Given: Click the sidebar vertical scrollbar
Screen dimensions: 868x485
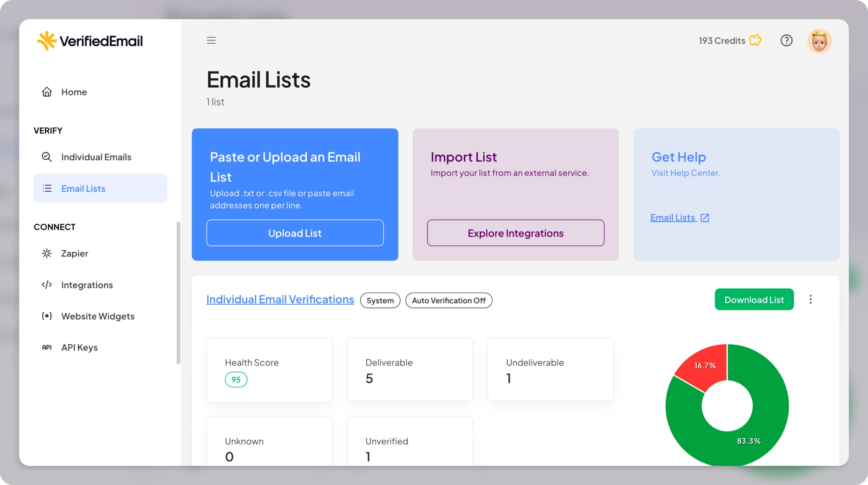Looking at the screenshot, I should (x=178, y=293).
